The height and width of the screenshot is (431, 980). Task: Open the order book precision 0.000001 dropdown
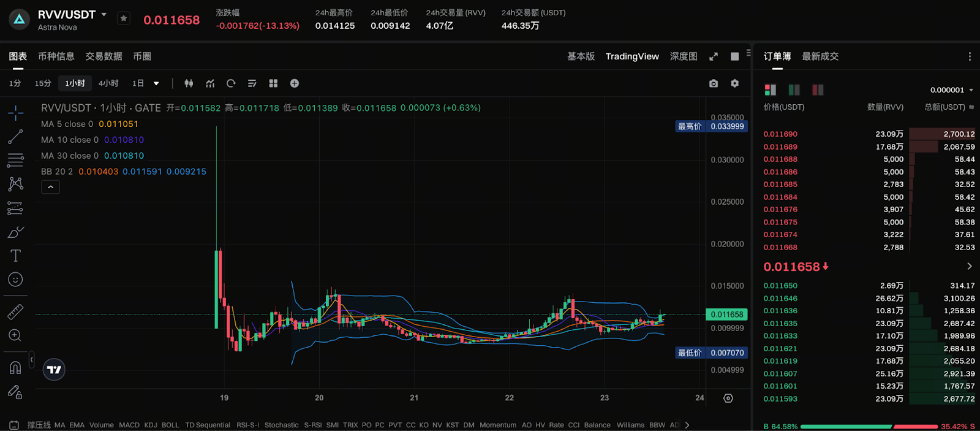(x=951, y=90)
